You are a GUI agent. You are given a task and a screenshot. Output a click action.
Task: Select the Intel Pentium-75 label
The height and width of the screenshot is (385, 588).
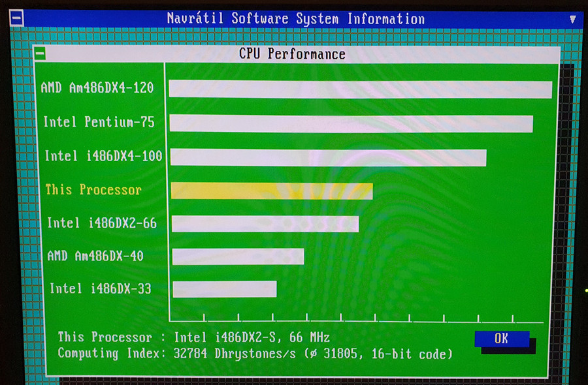point(99,122)
